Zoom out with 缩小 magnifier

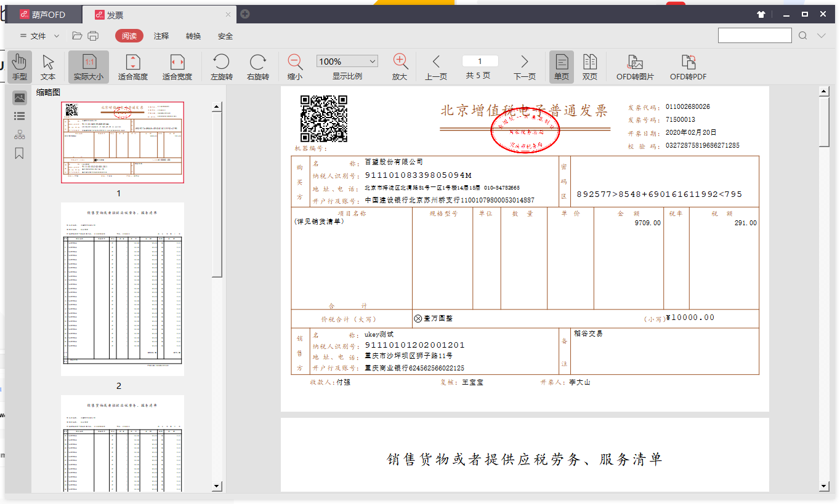pos(295,67)
